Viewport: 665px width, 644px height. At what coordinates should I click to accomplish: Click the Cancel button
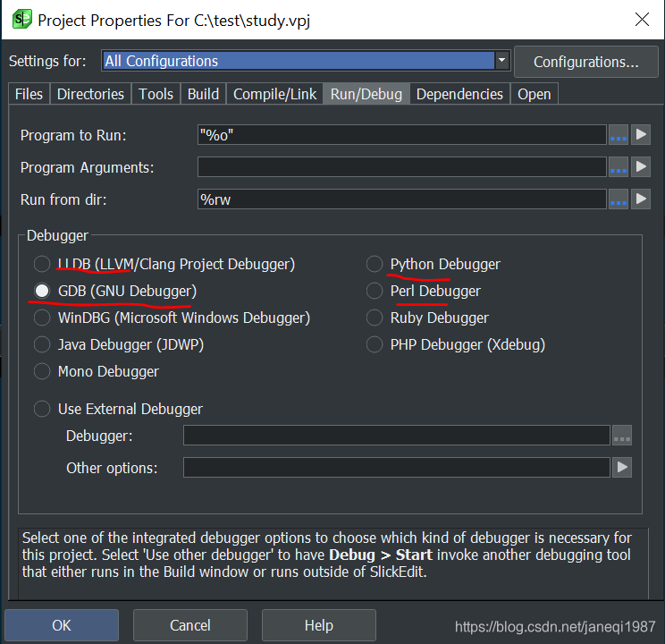pos(190,625)
